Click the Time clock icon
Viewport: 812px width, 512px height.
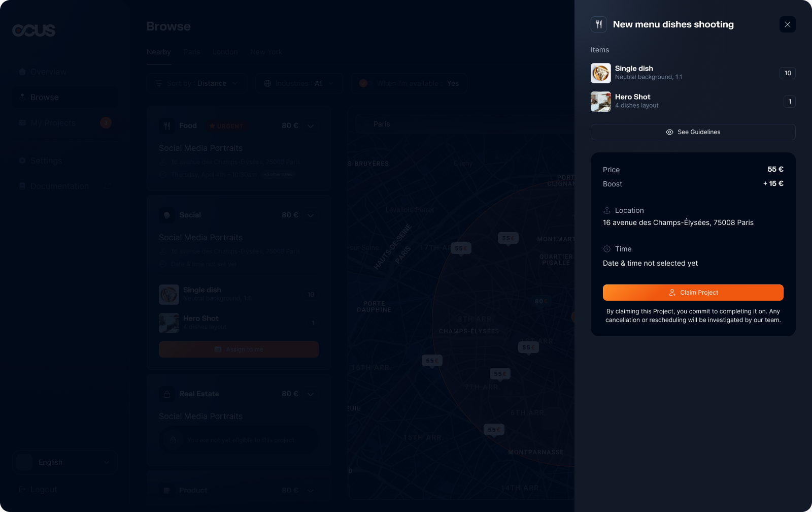tap(606, 249)
